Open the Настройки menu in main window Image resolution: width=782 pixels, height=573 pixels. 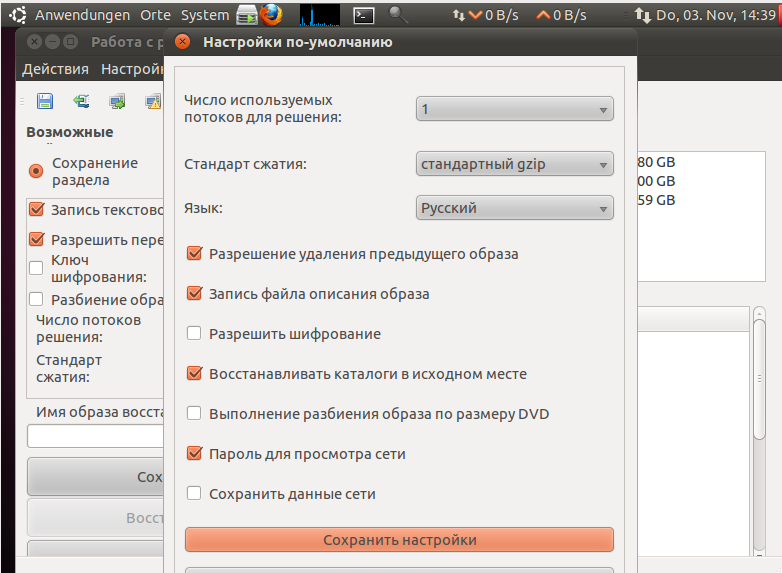coord(132,69)
